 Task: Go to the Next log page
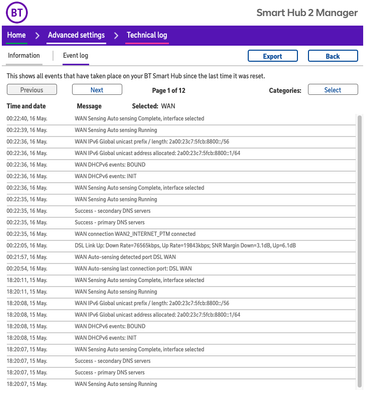point(97,90)
